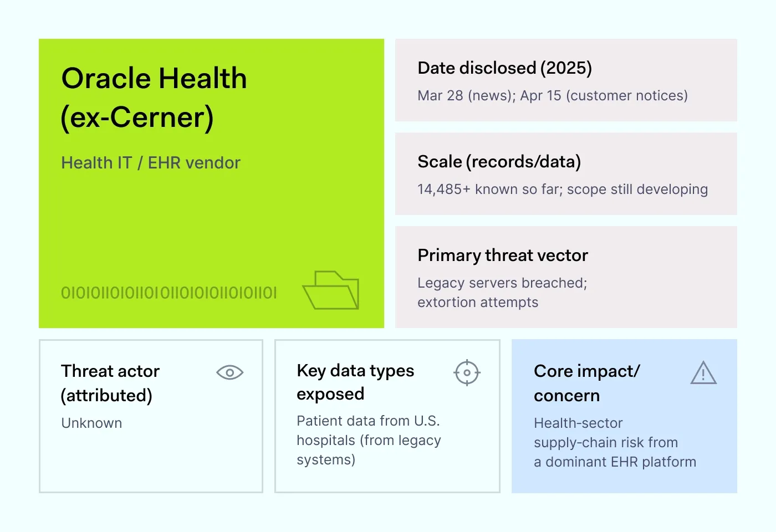Click the crosshair target icon
The height and width of the screenshot is (532, 776).
467,372
